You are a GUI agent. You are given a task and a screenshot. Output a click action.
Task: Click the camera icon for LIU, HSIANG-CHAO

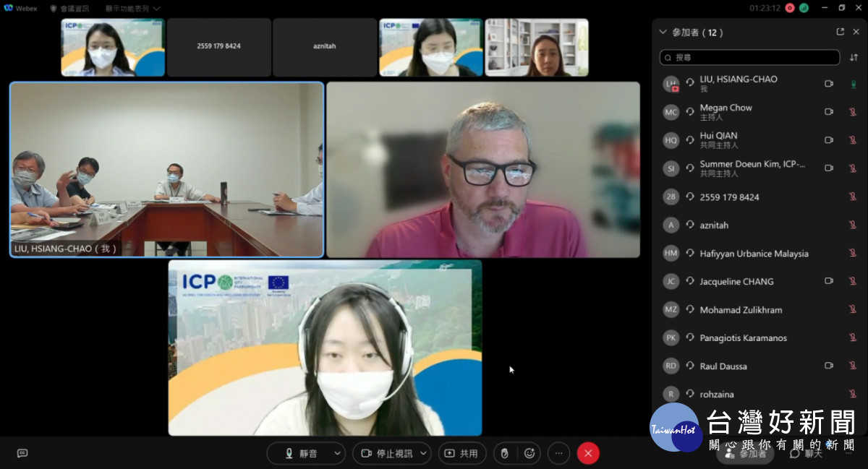point(829,84)
